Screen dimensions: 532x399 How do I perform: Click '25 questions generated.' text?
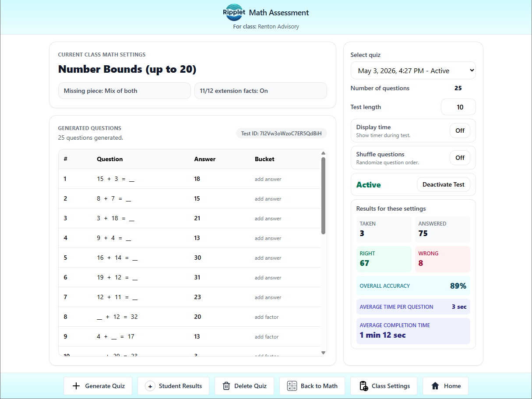(x=91, y=138)
